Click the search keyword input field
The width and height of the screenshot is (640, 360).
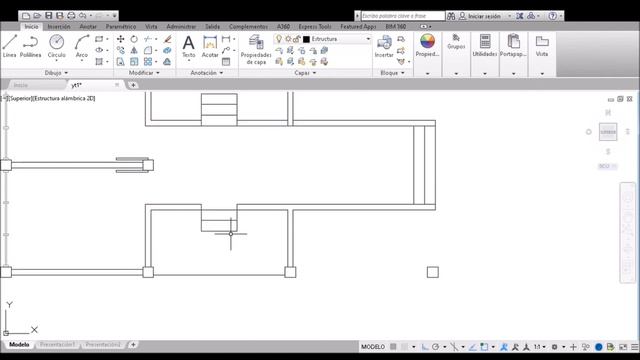coord(402,16)
